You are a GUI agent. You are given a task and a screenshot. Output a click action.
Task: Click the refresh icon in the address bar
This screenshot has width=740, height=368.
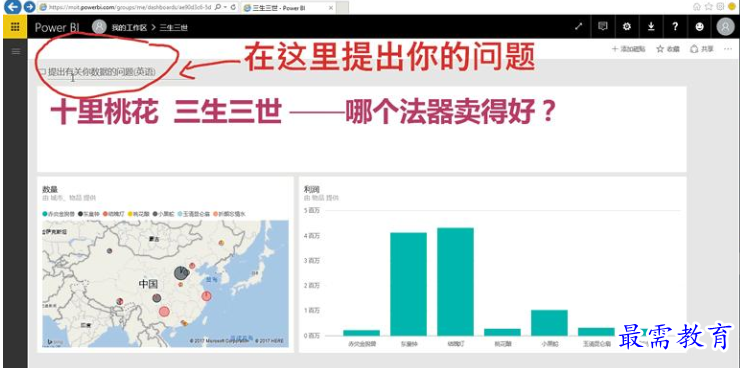point(234,8)
